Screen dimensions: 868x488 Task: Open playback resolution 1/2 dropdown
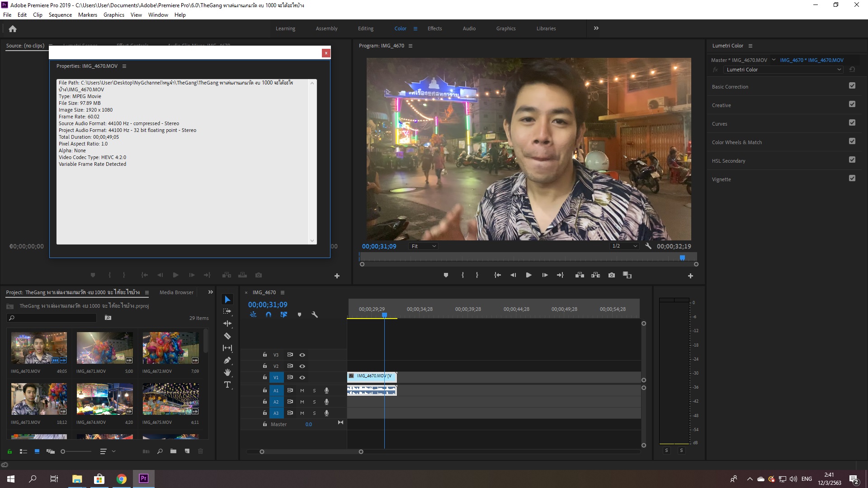624,246
